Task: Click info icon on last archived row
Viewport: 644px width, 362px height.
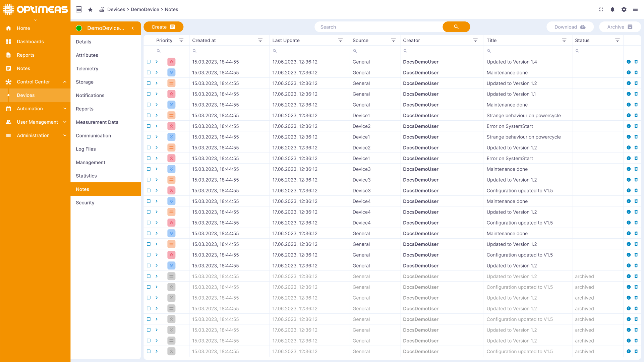Action: (629, 351)
